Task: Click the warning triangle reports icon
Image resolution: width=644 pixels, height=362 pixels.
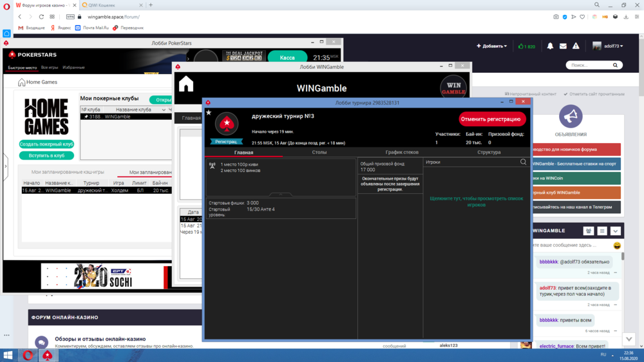Action: point(576,46)
